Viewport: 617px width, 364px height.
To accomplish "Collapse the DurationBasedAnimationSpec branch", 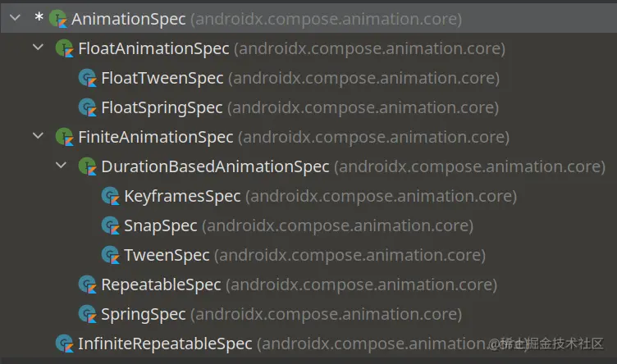I will pyautogui.click(x=62, y=166).
